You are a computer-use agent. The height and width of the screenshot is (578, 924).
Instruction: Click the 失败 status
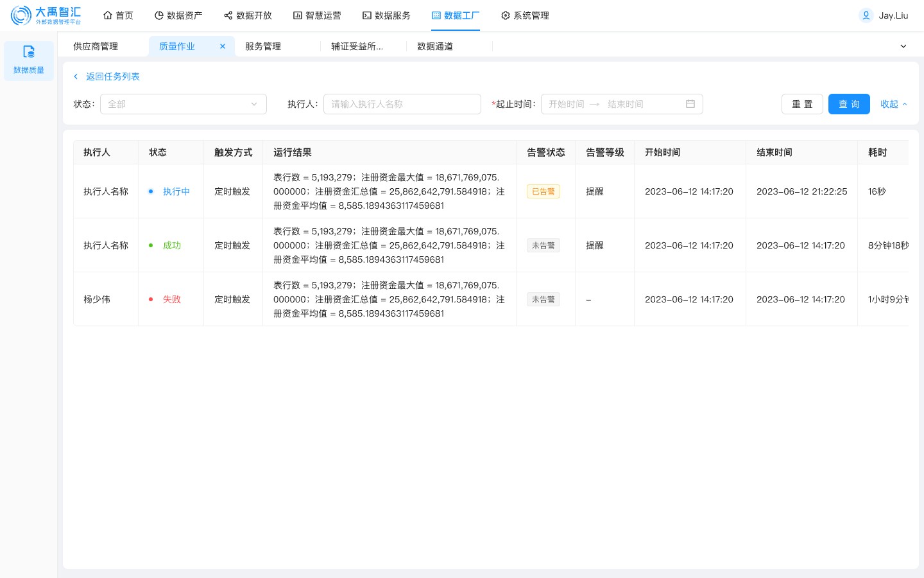[x=172, y=299]
